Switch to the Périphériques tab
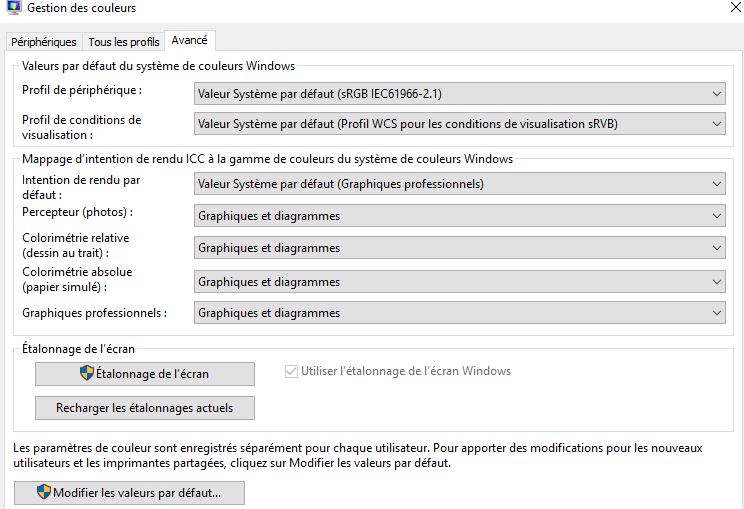The height and width of the screenshot is (509, 744). tap(43, 42)
